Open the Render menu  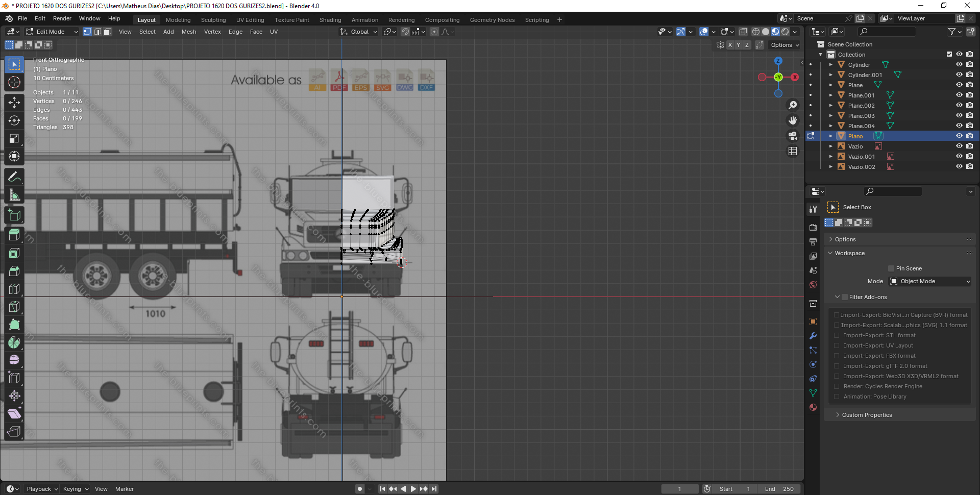(62, 18)
